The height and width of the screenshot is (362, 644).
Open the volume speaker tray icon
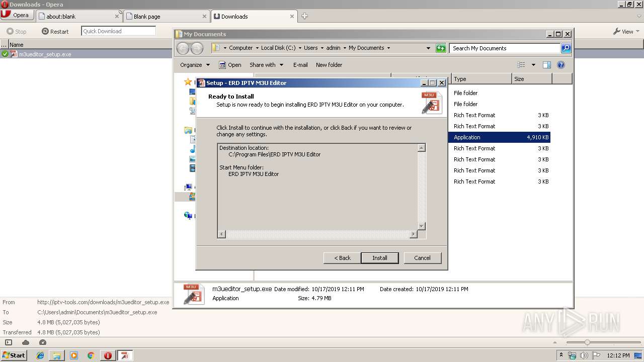(584, 355)
